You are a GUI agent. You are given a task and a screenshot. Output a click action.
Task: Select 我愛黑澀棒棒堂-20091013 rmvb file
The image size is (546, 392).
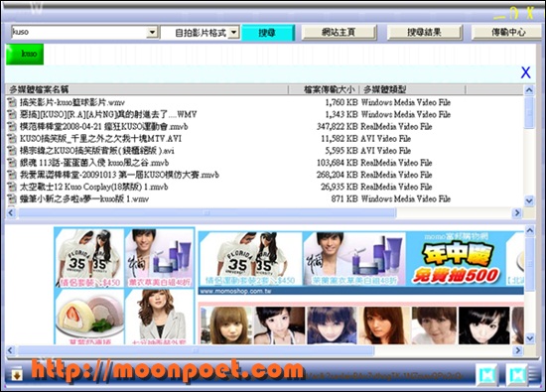(119, 175)
